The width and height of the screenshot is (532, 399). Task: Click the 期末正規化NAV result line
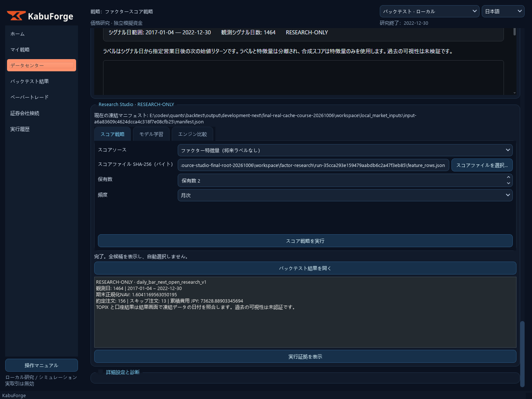pos(136,294)
